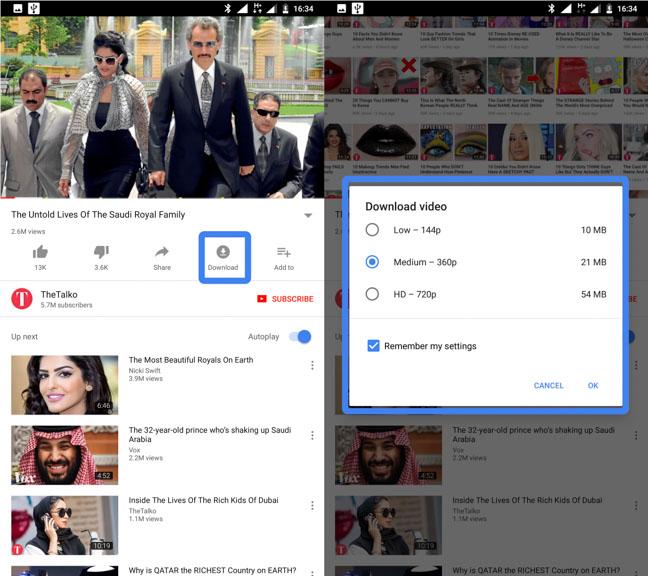The height and width of the screenshot is (576, 648).
Task: Tap the thumbs-down dislike icon
Action: pos(101,252)
